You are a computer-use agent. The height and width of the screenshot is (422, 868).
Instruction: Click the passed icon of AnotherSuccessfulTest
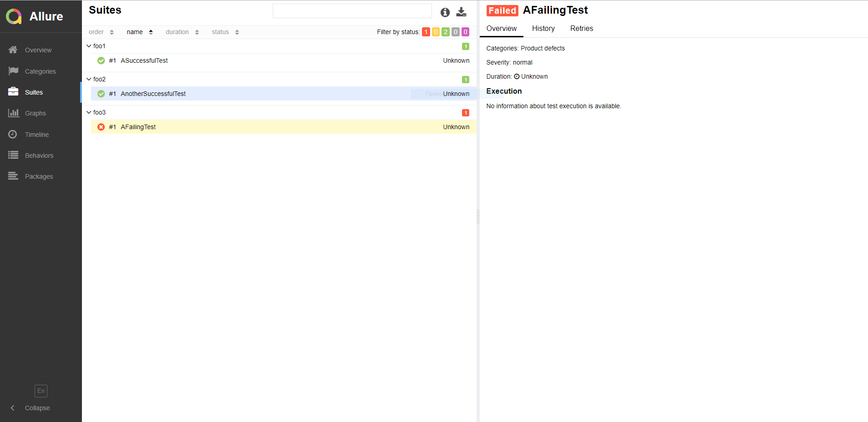click(101, 94)
